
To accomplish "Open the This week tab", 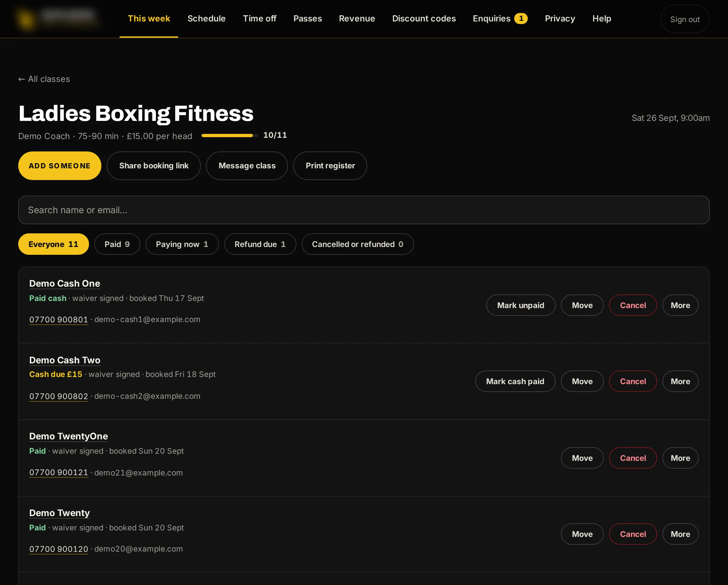I will pos(149,19).
